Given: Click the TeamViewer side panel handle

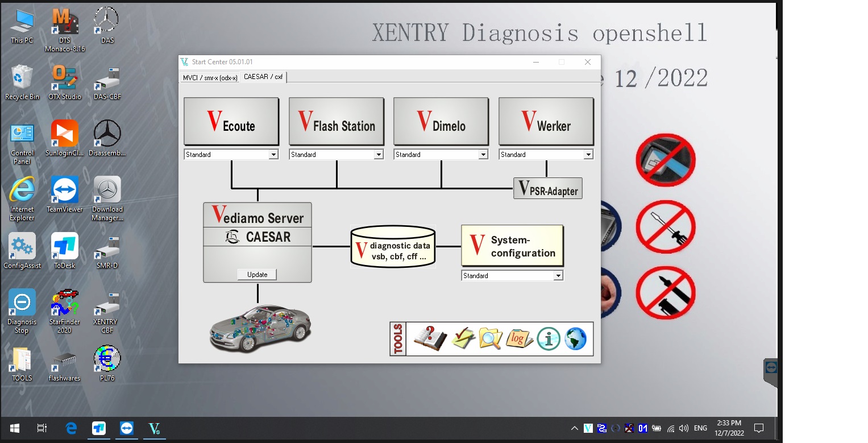Looking at the screenshot, I should click(771, 372).
